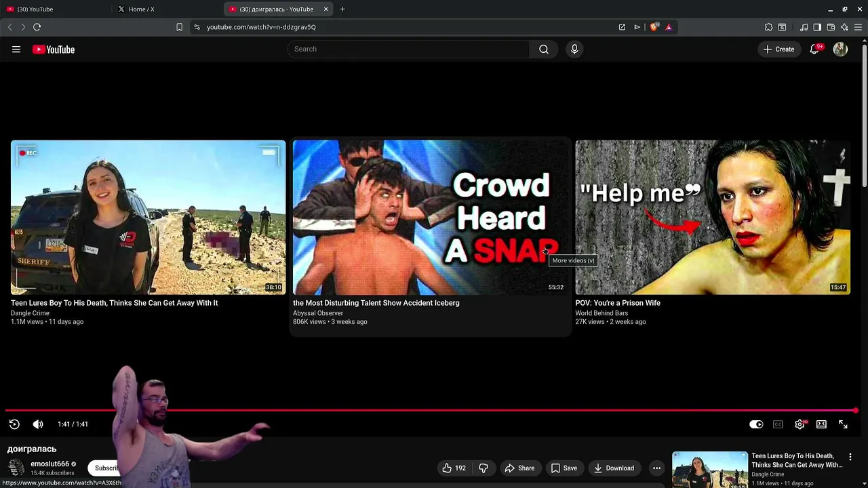Click the search magnifier button
Screen dimensions: 868x488
[544, 49]
